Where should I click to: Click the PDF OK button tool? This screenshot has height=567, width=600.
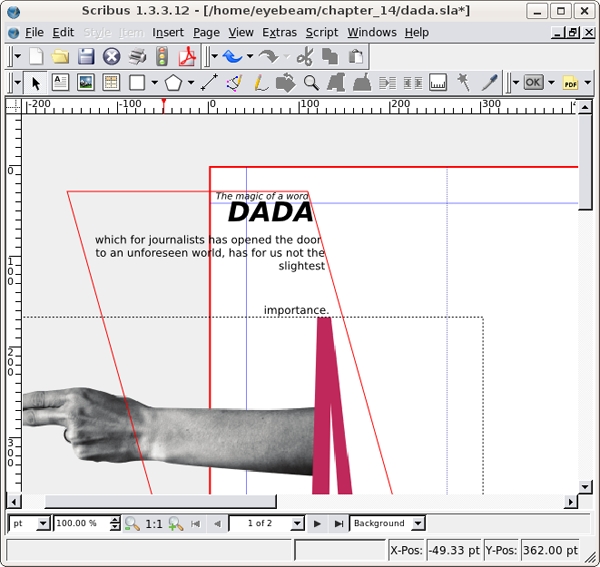533,83
